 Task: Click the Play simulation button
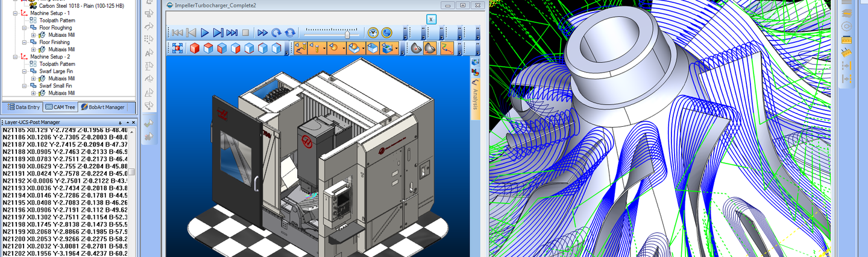click(x=204, y=33)
